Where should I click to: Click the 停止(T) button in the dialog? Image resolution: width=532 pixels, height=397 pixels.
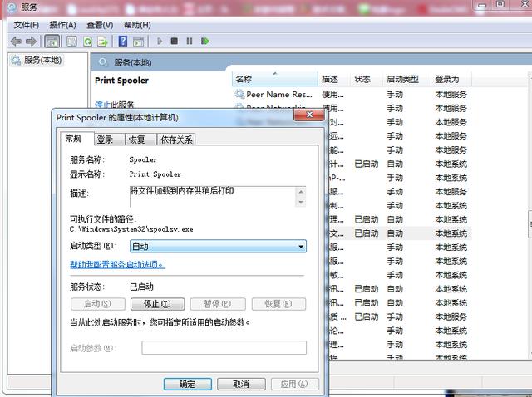click(157, 304)
